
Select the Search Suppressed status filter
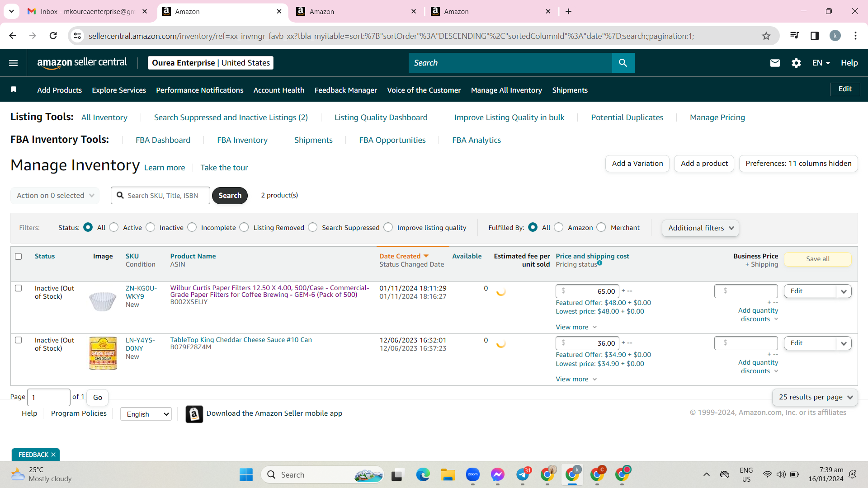(313, 227)
